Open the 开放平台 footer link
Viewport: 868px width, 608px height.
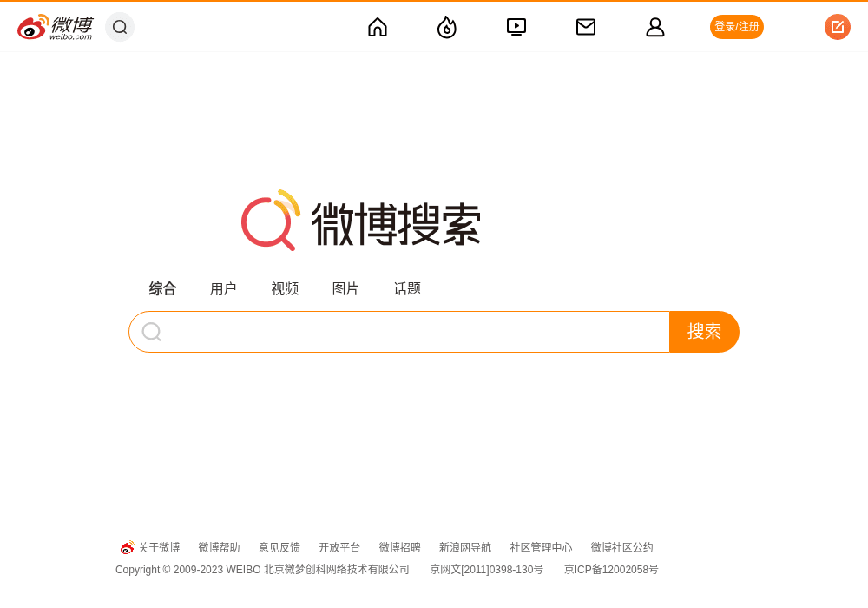point(339,548)
